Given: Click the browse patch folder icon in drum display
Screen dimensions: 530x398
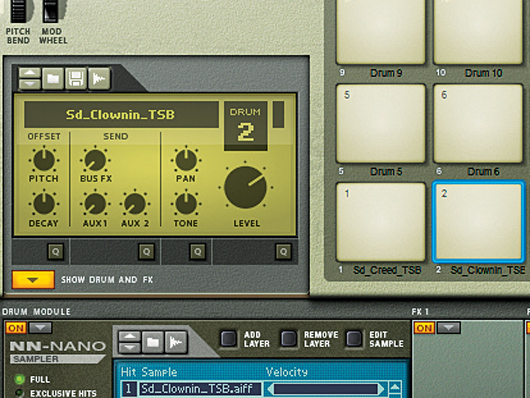Looking at the screenshot, I should coord(53,78).
